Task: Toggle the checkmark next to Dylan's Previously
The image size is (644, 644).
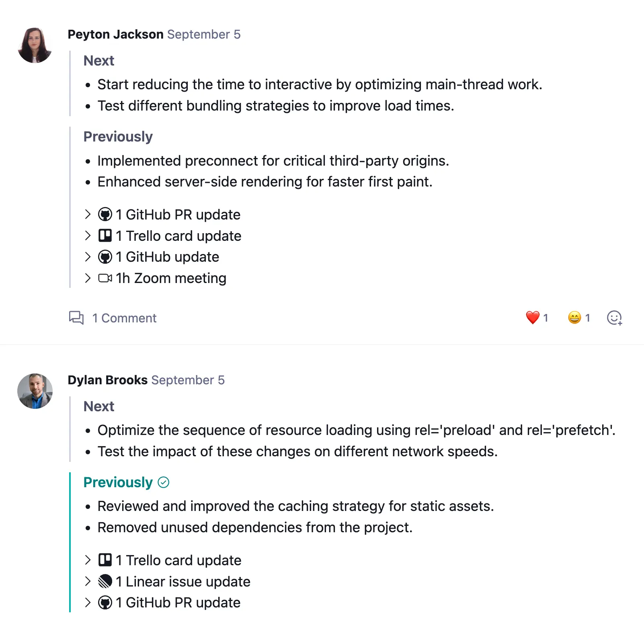Action: coord(164,482)
